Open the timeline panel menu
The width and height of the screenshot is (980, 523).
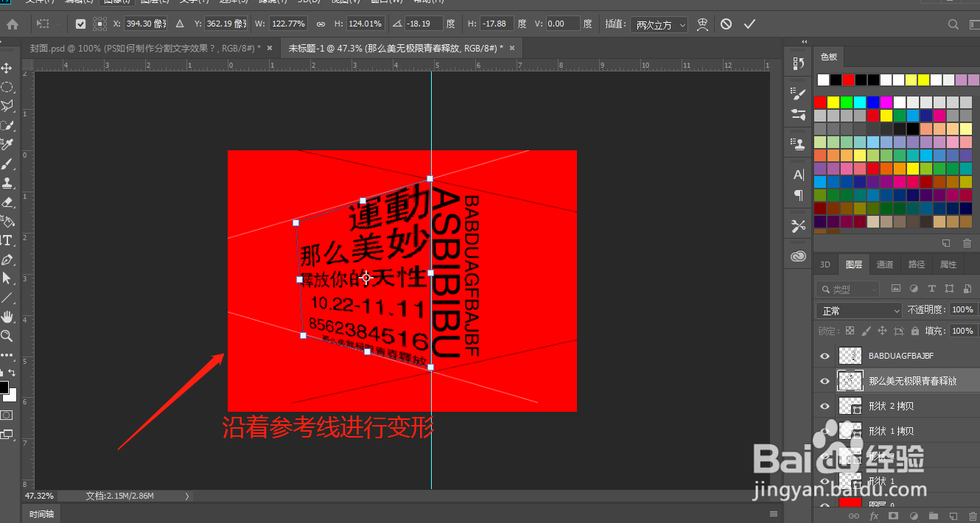click(x=774, y=513)
